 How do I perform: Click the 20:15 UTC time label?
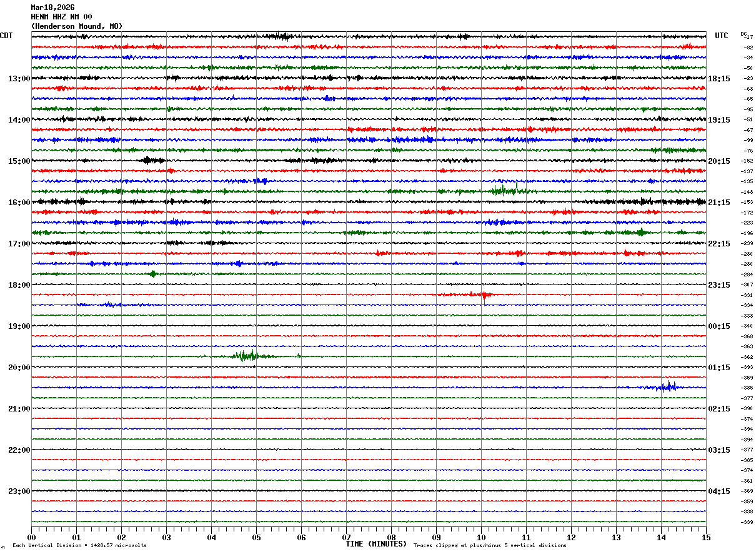(719, 161)
